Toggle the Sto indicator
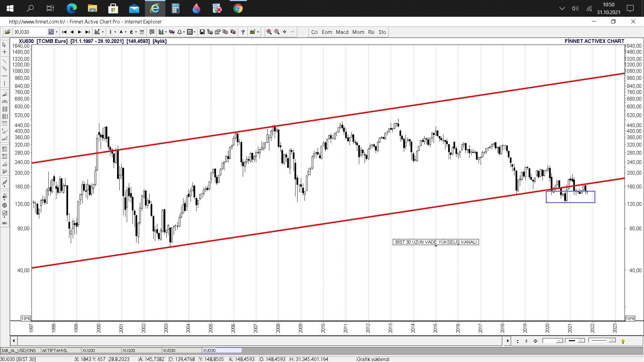 pyautogui.click(x=382, y=32)
